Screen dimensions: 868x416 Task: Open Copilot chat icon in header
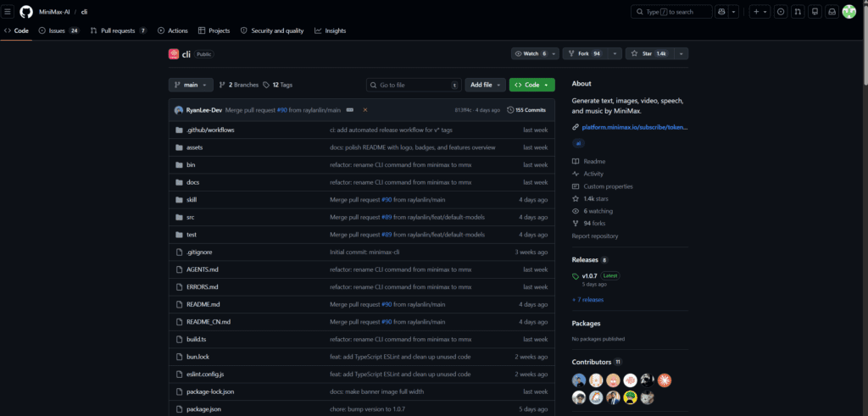(721, 12)
